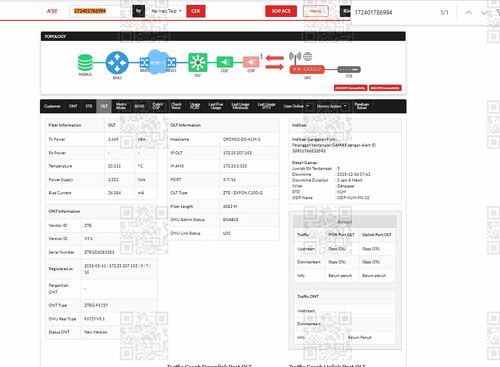Click the OLT Type value ZTE - ZXPON C300v2
The height and width of the screenshot is (367, 500).
243,193
